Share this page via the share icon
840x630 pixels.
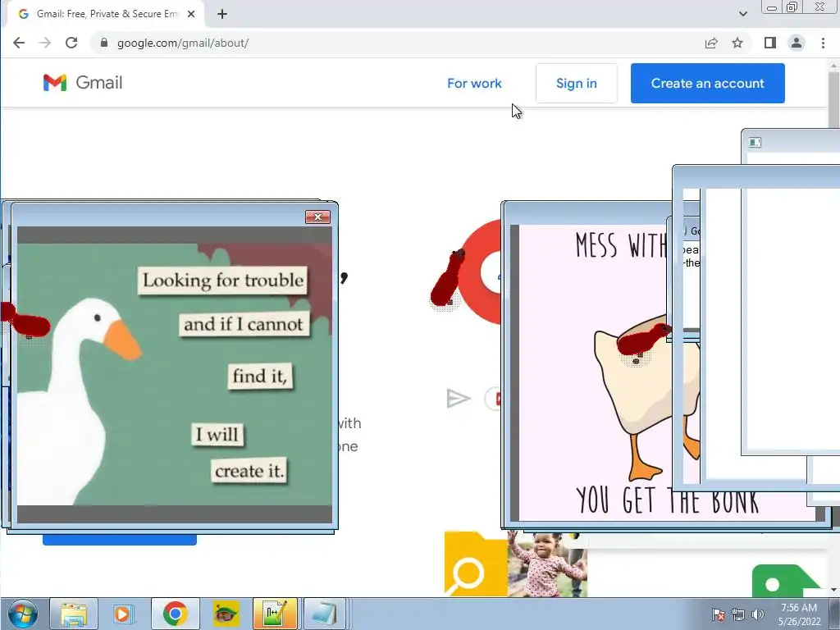point(711,43)
